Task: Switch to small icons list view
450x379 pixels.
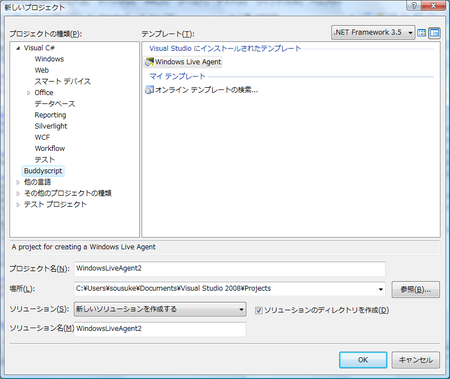Action: point(434,33)
